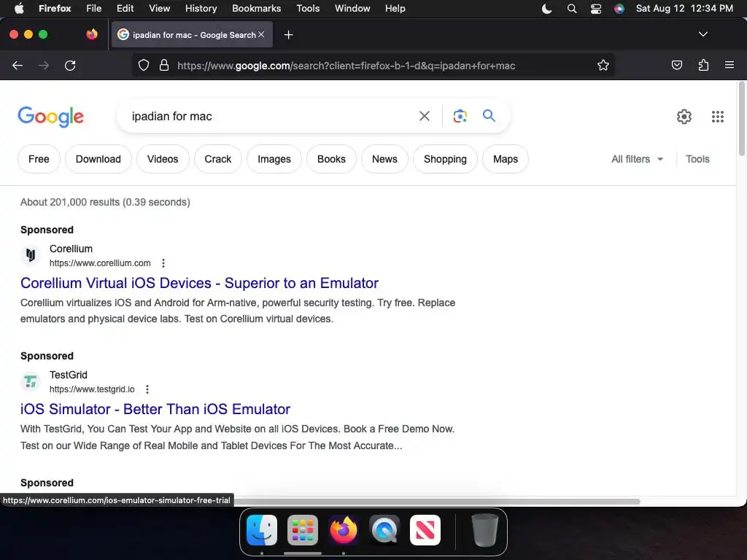Switch to Shopping results
747x560 pixels.
[x=445, y=159]
